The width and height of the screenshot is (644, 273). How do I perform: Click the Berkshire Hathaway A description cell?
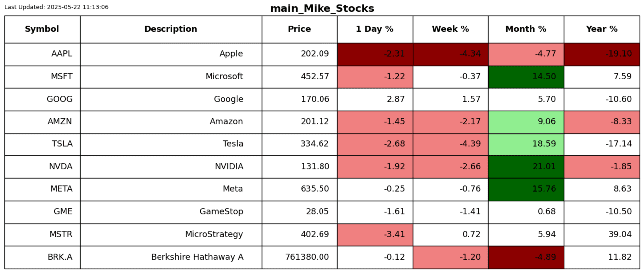point(171,257)
